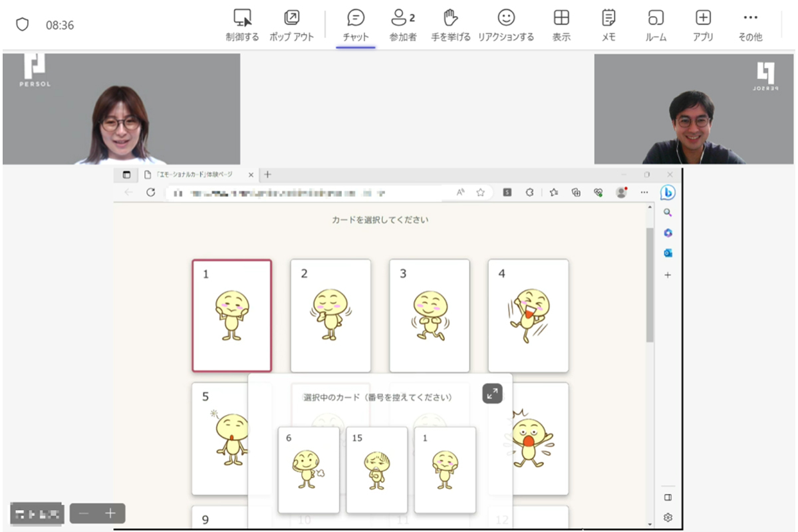Viewport: 798px width, 532px height.
Task: Open apps (アプリ) in meeting
Action: (703, 26)
